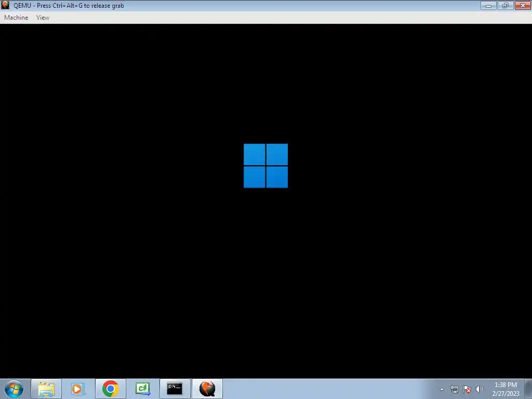Switch to the Command Prompt window
Image resolution: width=532 pixels, height=399 pixels.
tap(175, 389)
